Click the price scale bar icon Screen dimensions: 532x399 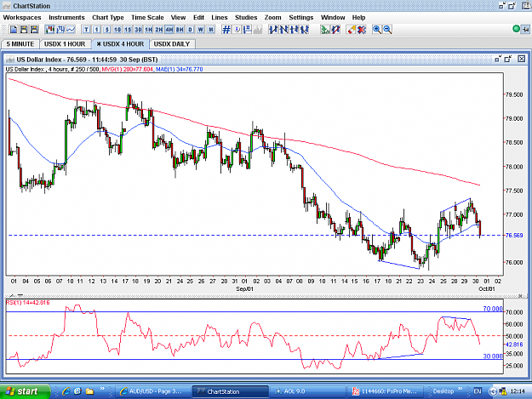(248, 30)
